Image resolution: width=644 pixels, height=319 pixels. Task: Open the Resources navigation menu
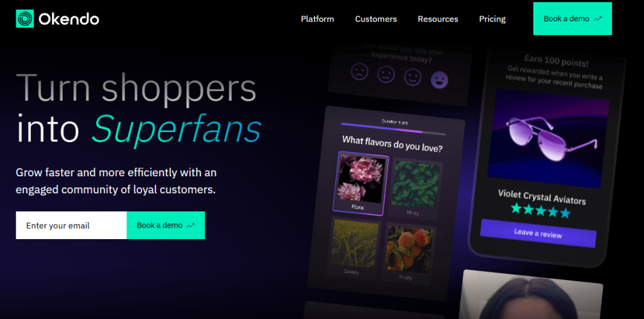(438, 19)
